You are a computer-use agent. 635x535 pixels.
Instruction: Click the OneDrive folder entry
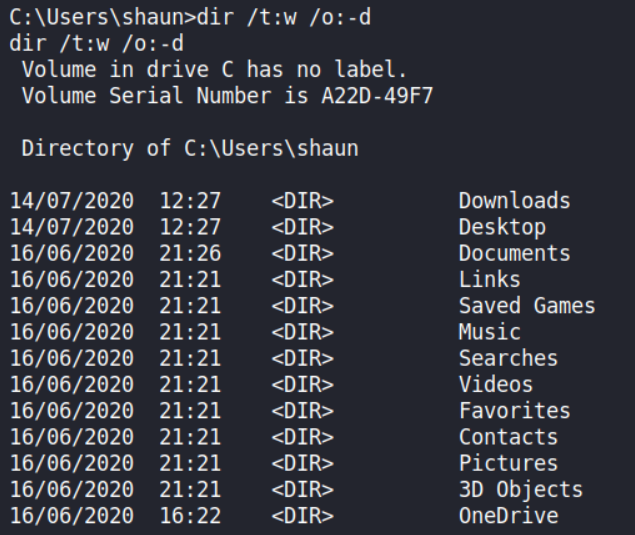coord(508,515)
